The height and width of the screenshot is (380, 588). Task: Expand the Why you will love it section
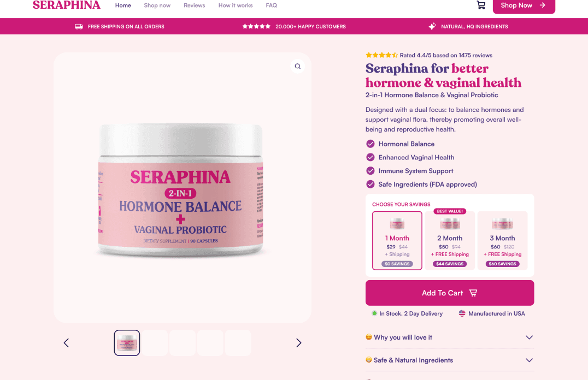tap(450, 337)
